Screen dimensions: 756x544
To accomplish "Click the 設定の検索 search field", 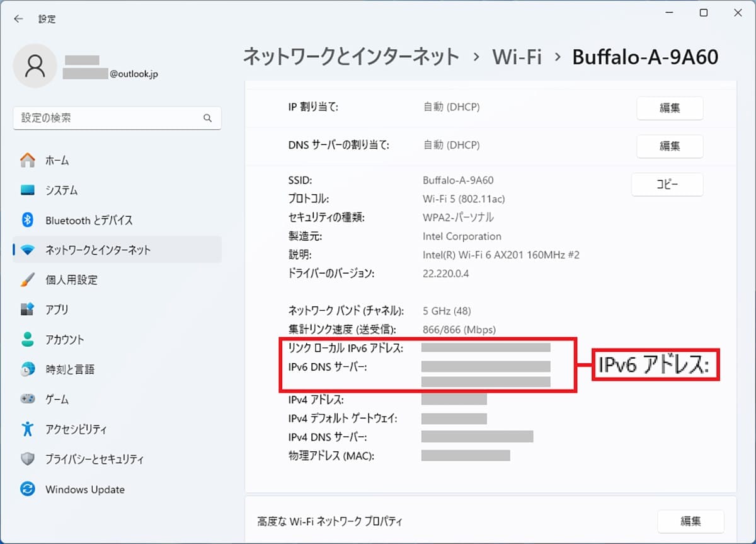I will (x=117, y=118).
